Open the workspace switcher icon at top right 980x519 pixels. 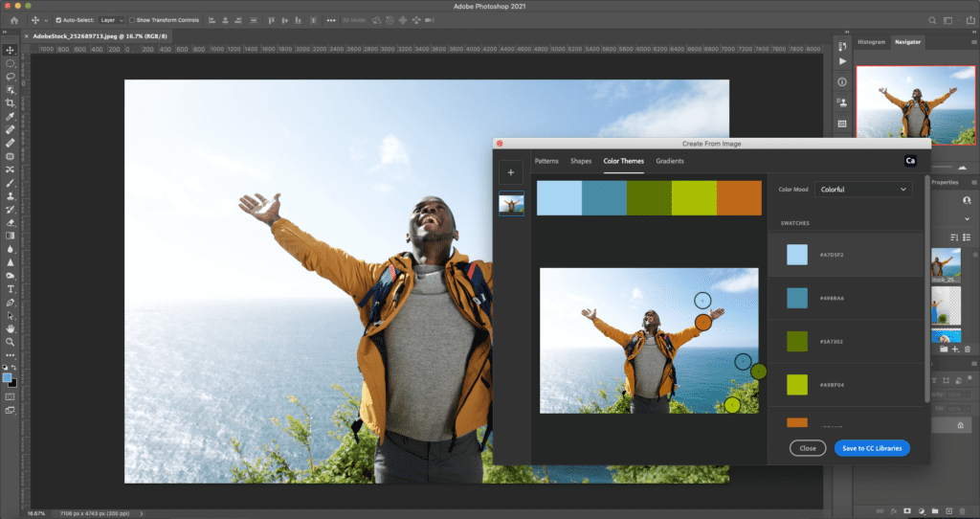tap(948, 20)
